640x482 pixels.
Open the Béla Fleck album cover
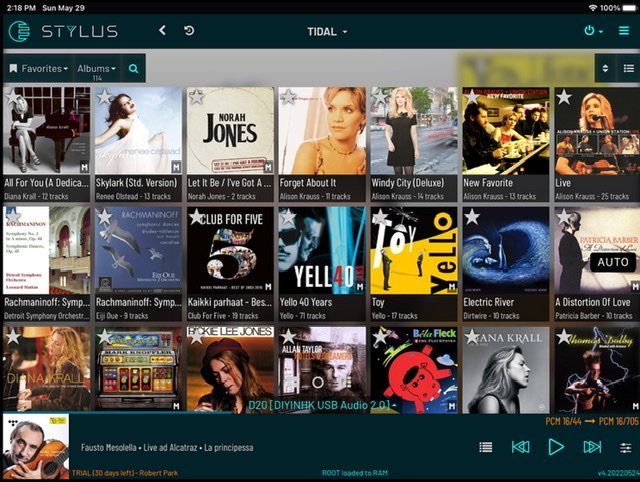click(x=414, y=369)
